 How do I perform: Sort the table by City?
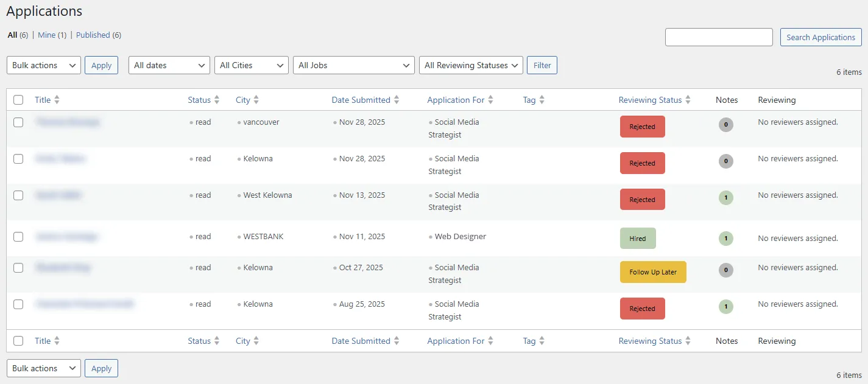243,99
